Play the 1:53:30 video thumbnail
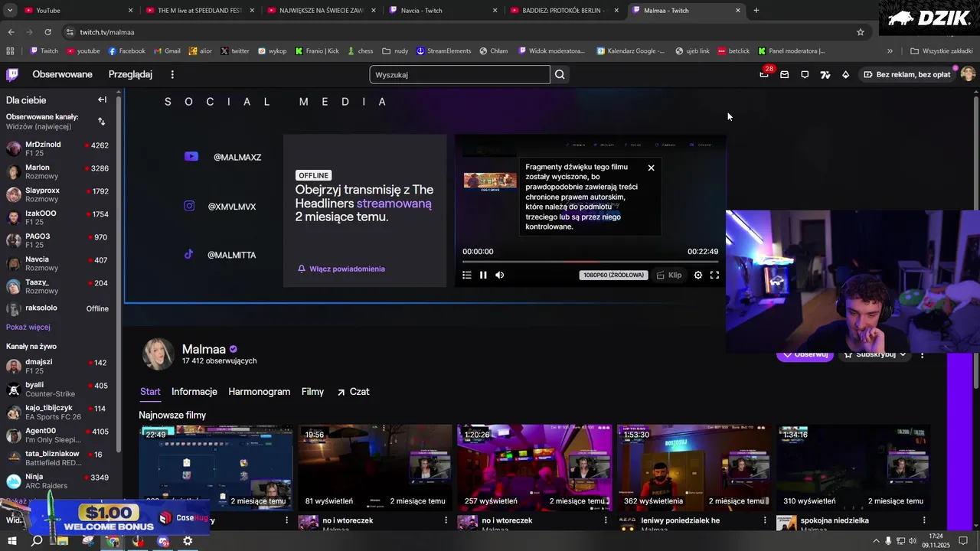The image size is (980, 551). 694,468
